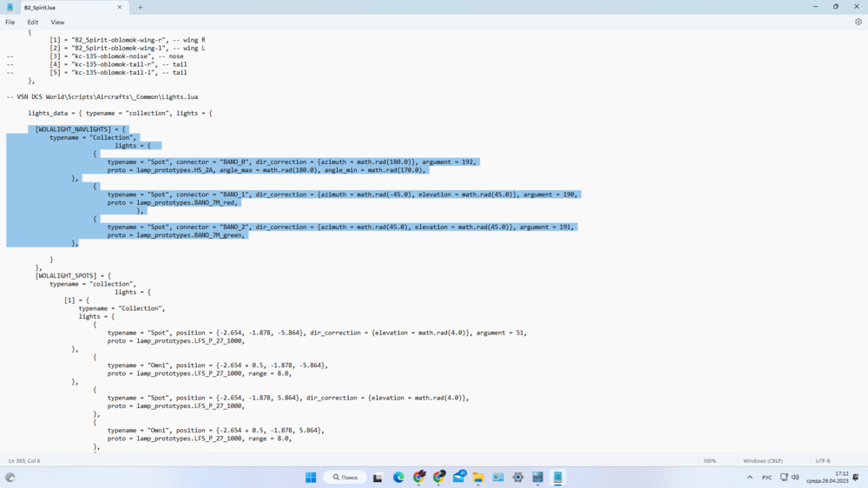Click the VSN DCS World Lights.lua comment line
Screen dimensions: 868x488
pos(102,97)
